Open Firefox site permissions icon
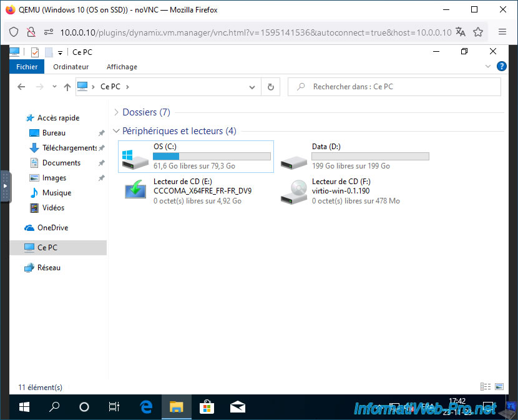This screenshot has width=518, height=420. point(49,32)
